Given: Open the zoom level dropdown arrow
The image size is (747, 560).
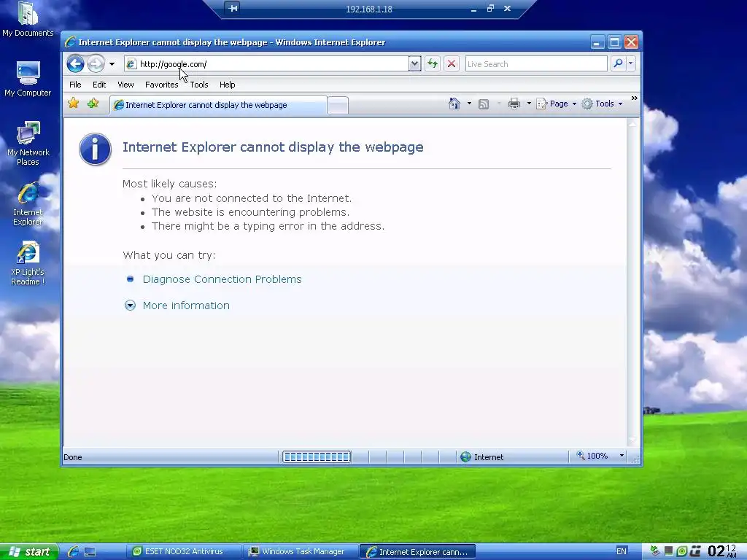Looking at the screenshot, I should (x=622, y=456).
